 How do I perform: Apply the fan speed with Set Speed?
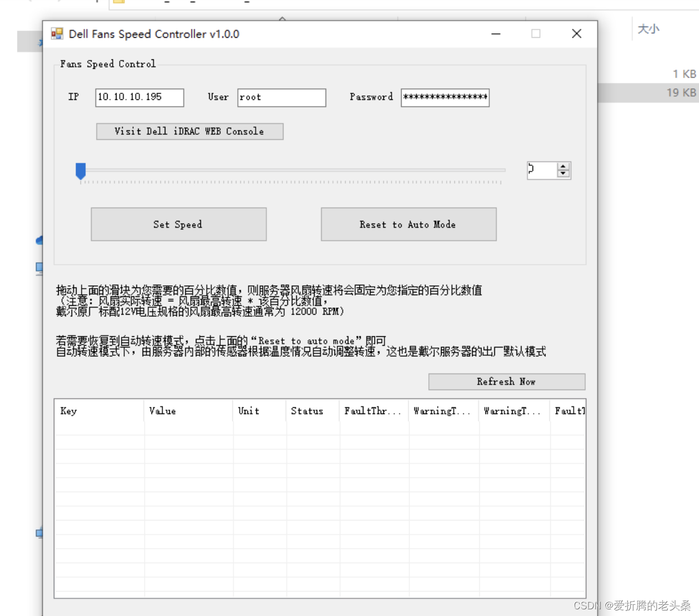(x=179, y=224)
